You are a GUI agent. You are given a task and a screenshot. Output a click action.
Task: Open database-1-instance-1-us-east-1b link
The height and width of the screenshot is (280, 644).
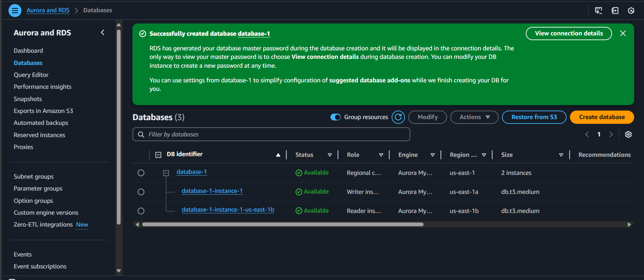click(228, 210)
